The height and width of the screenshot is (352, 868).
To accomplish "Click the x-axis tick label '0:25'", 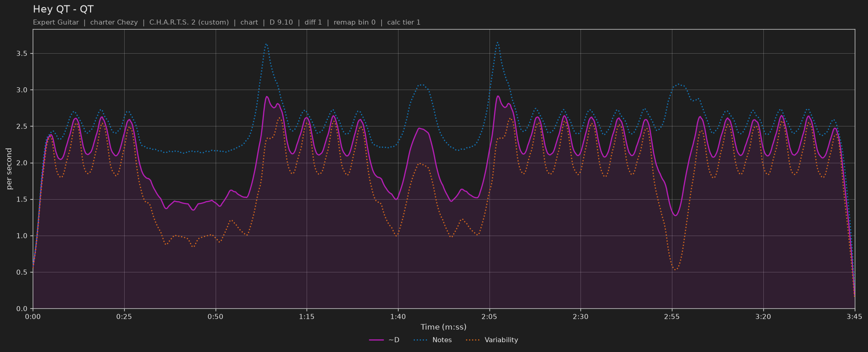I will (x=124, y=317).
